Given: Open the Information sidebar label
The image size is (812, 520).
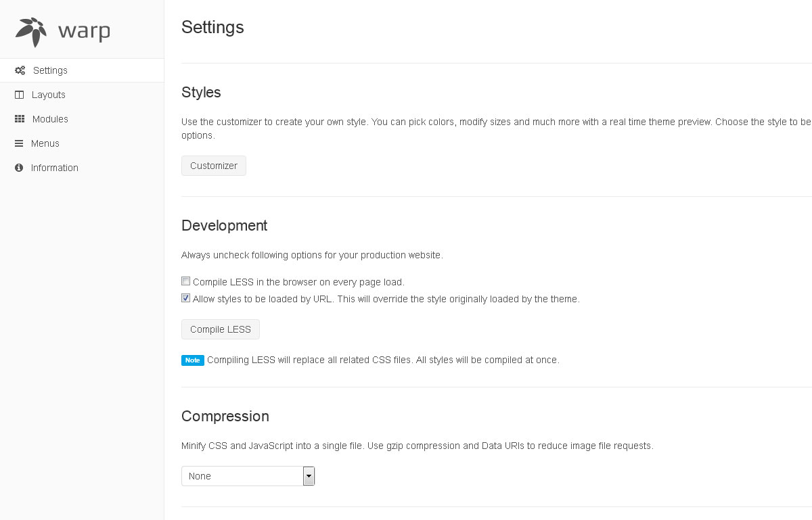Looking at the screenshot, I should pyautogui.click(x=55, y=168).
